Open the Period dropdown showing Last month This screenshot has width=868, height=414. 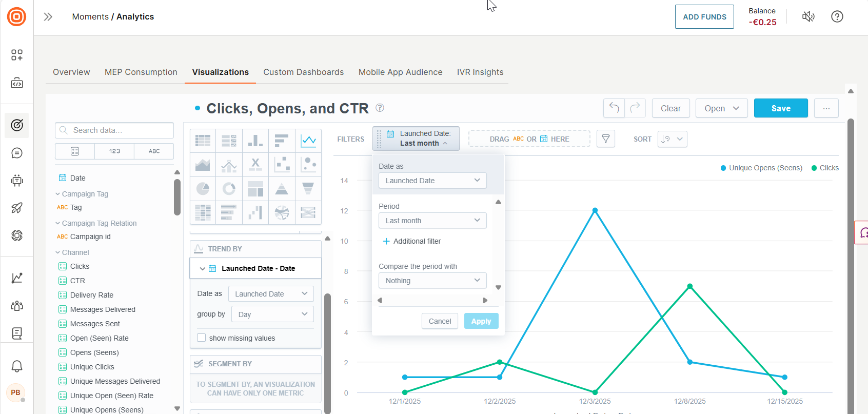(x=432, y=221)
